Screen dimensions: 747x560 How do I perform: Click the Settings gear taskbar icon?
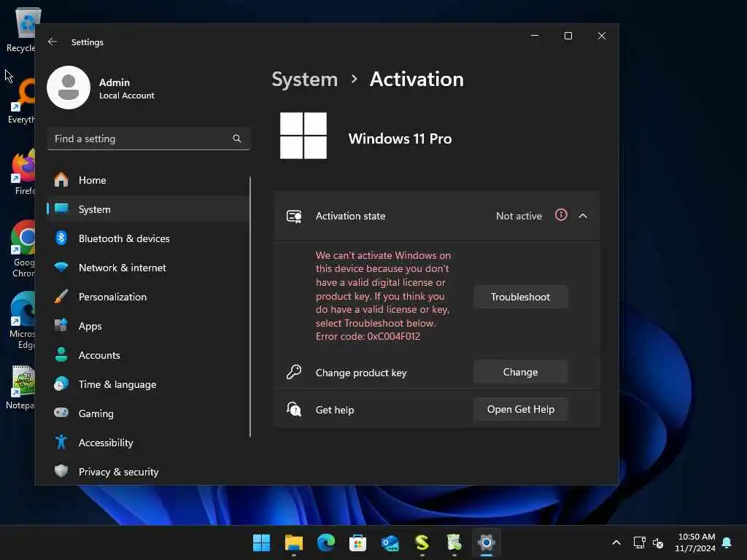[x=487, y=542]
